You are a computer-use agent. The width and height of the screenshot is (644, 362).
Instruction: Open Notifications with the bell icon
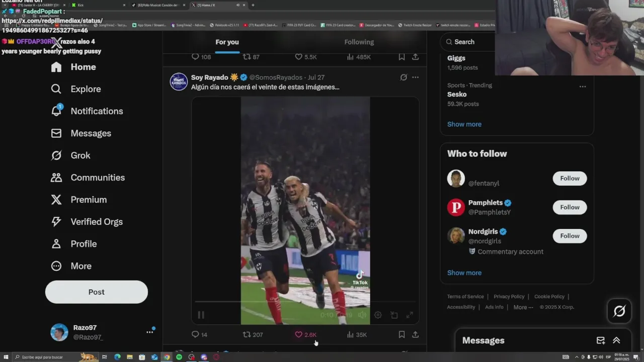click(x=87, y=111)
